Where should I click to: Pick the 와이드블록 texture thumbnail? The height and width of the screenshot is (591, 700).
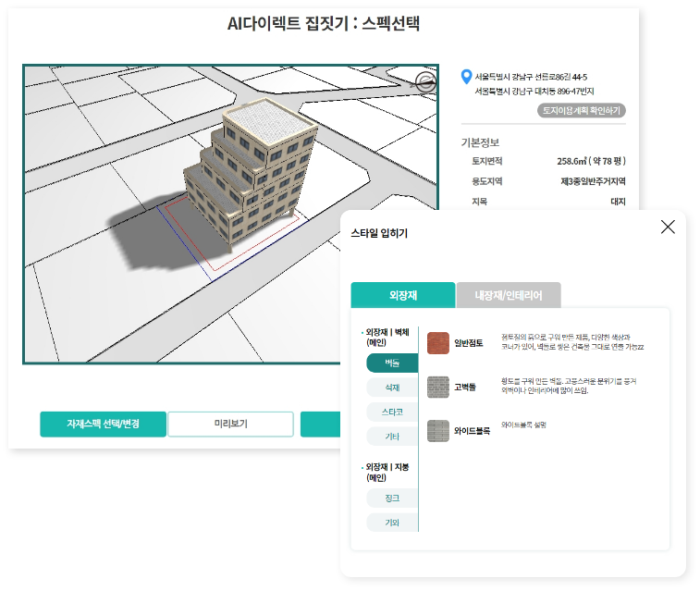point(438,430)
